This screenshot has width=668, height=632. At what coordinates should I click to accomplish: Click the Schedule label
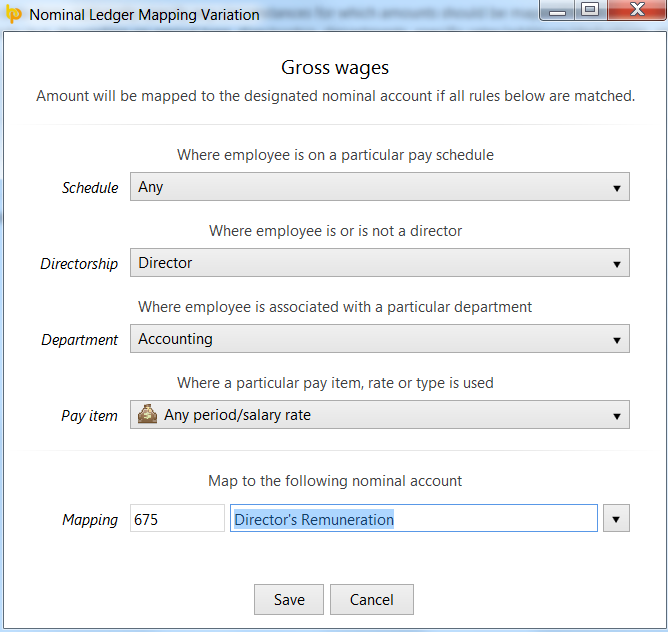90,188
